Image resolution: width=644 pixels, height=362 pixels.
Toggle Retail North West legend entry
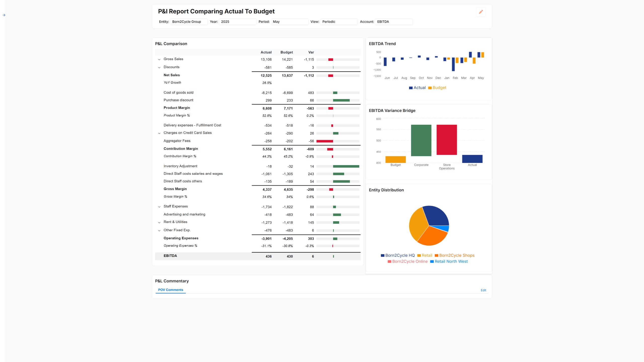pyautogui.click(x=432, y=261)
